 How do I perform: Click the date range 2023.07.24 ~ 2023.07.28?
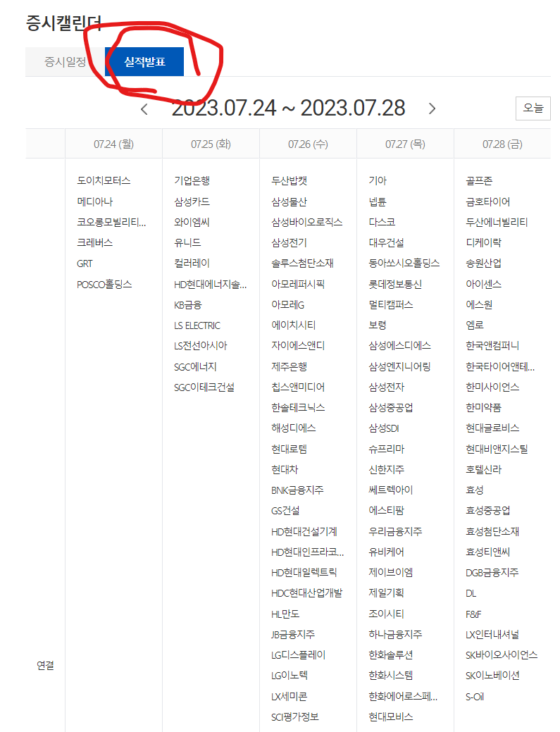tap(288, 108)
